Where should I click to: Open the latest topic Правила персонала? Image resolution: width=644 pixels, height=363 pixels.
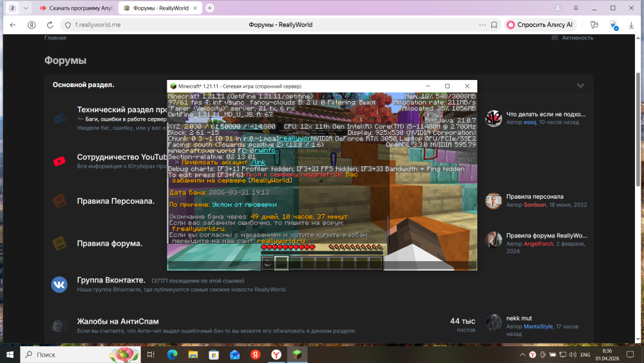click(x=535, y=197)
